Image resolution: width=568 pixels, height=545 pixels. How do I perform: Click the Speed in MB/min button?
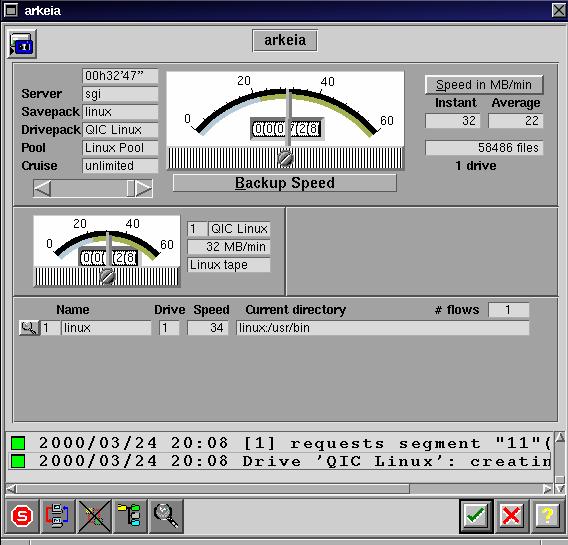pos(484,85)
